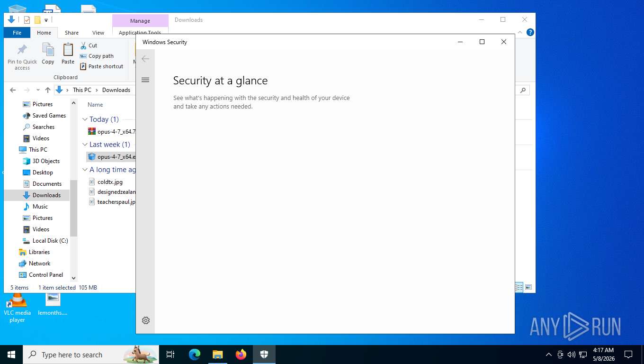Click the Cut scissors in File Explorer ribbon
The width and height of the screenshot is (644, 364).
[x=89, y=45]
